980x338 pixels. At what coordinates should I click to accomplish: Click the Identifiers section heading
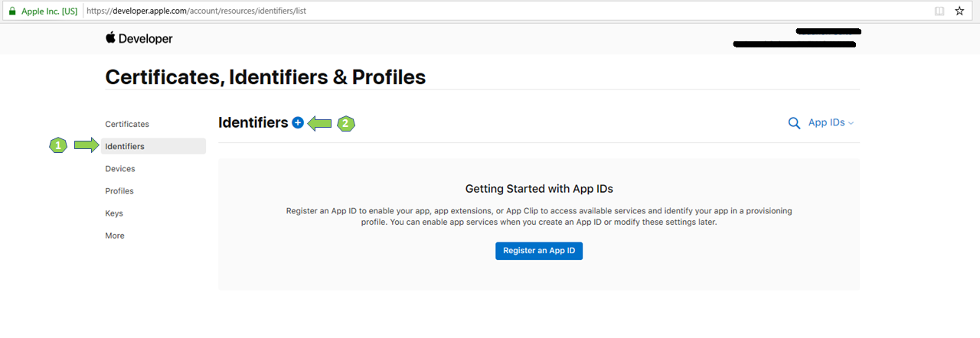point(253,122)
